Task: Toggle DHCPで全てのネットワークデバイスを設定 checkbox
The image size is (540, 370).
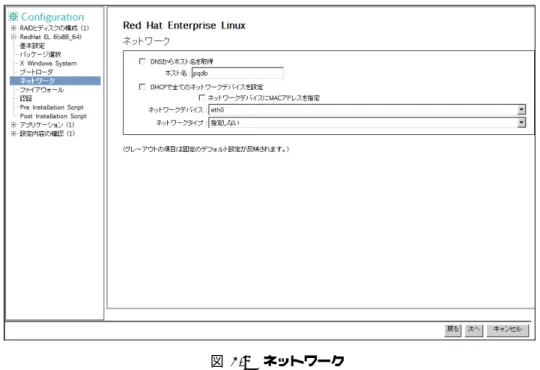Action: click(142, 87)
